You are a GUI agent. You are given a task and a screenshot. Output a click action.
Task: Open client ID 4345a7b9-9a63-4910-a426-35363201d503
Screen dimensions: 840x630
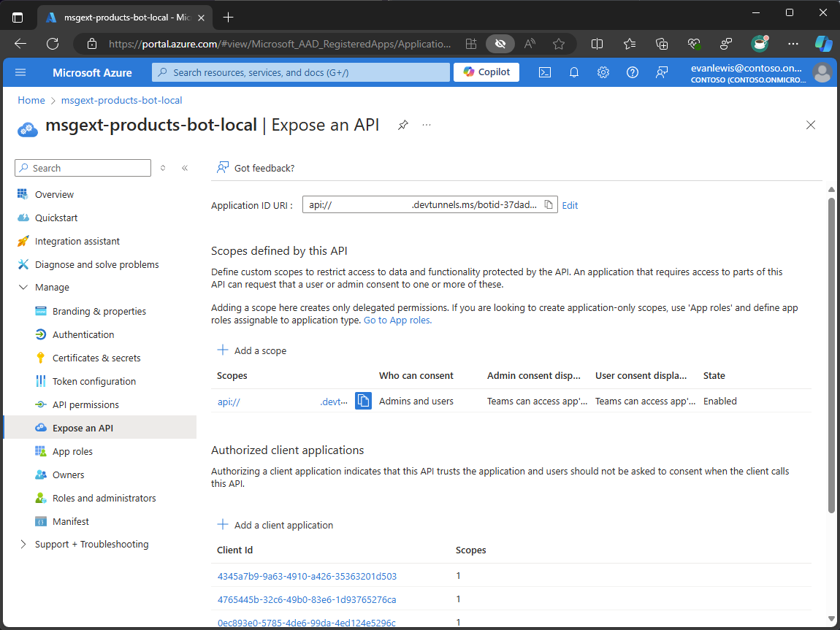click(307, 576)
